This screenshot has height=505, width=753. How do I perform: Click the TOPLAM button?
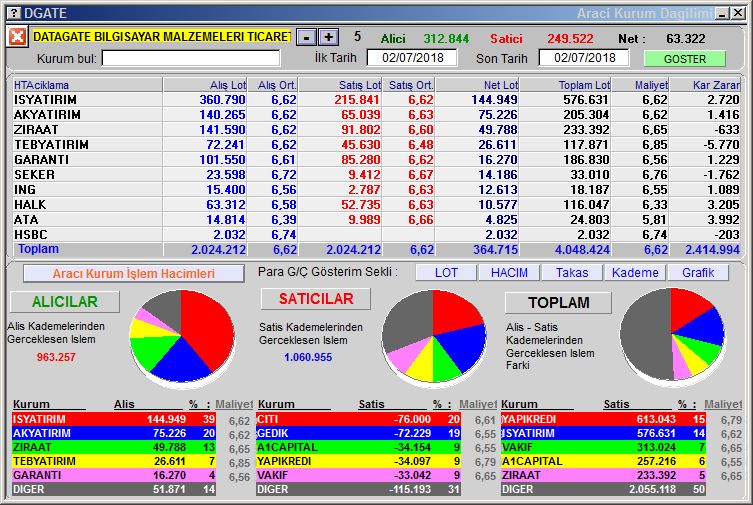click(559, 302)
